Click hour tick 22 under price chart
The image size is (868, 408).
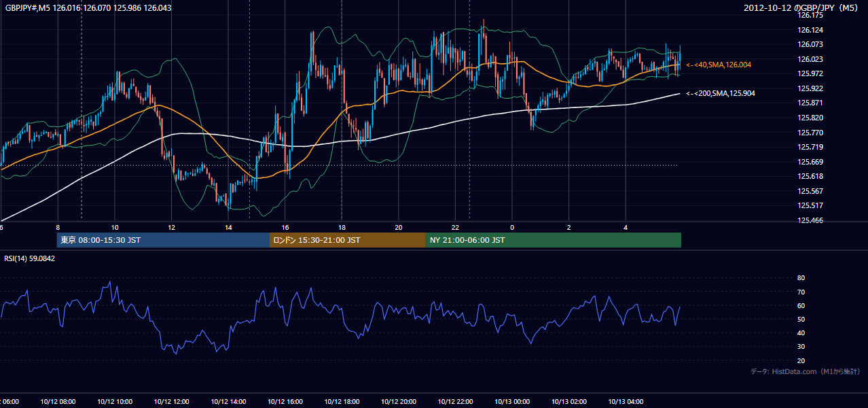pyautogui.click(x=455, y=227)
